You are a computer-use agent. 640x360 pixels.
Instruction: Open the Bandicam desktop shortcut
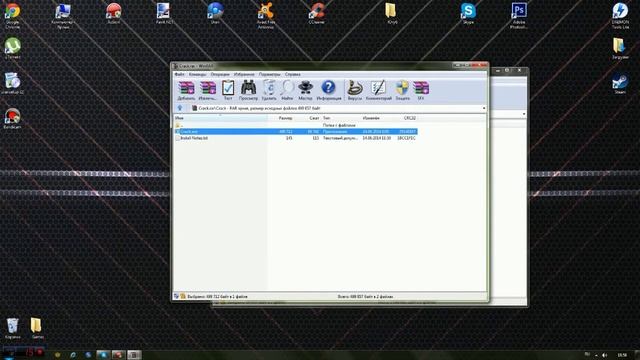tap(12, 118)
